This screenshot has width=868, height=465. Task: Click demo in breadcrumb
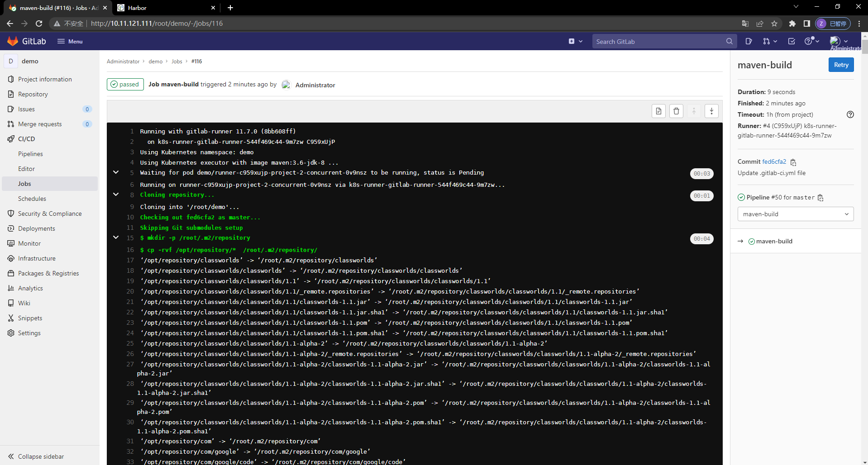[155, 62]
